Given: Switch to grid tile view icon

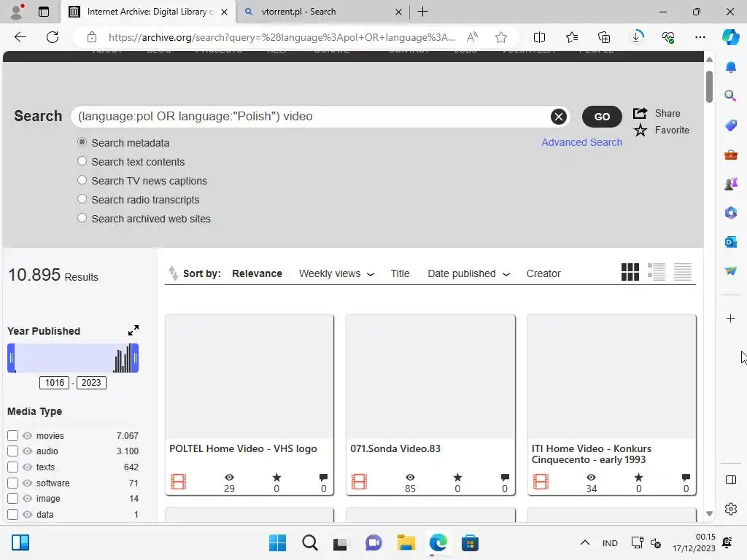Looking at the screenshot, I should (x=630, y=273).
